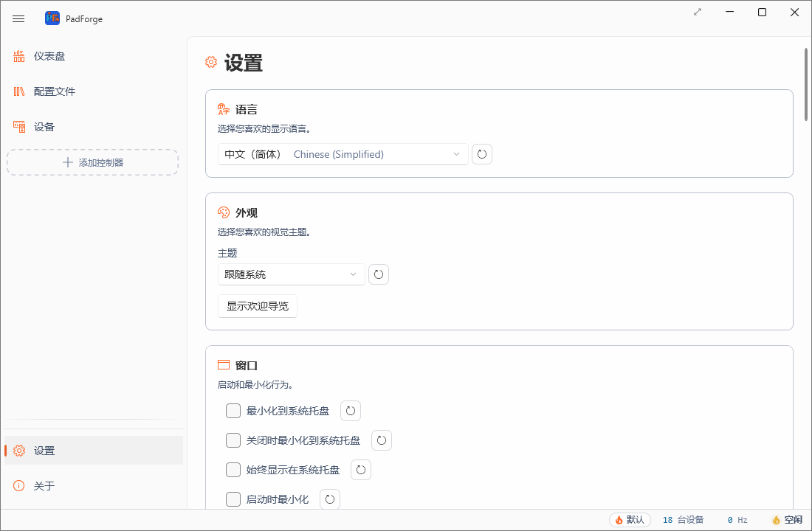Click the 窗口 section heading
This screenshot has height=531, width=812.
tap(247, 365)
